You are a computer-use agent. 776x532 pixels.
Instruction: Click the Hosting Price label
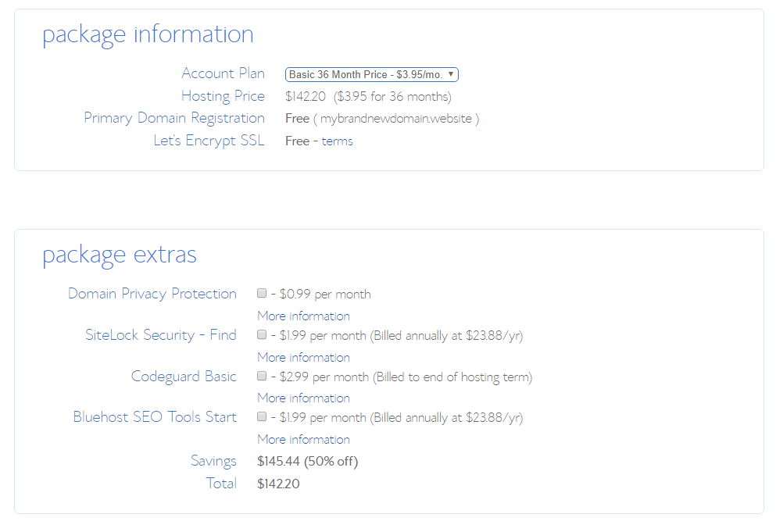(x=224, y=96)
